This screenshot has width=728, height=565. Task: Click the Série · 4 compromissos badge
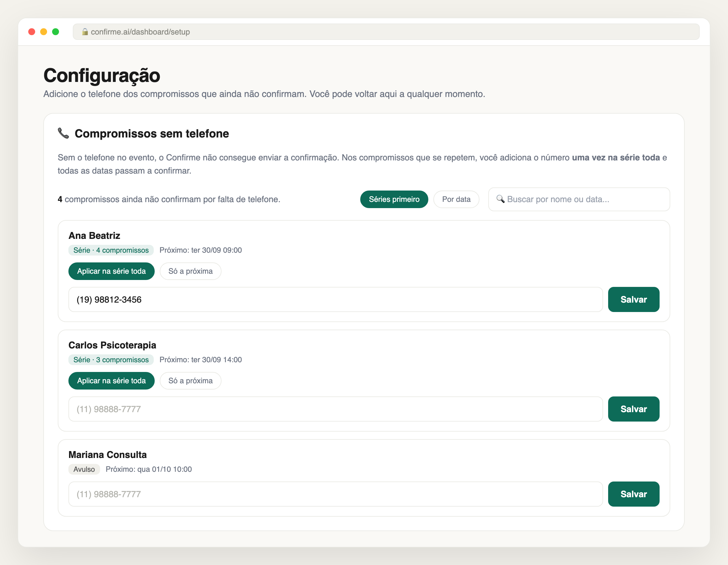tap(111, 250)
